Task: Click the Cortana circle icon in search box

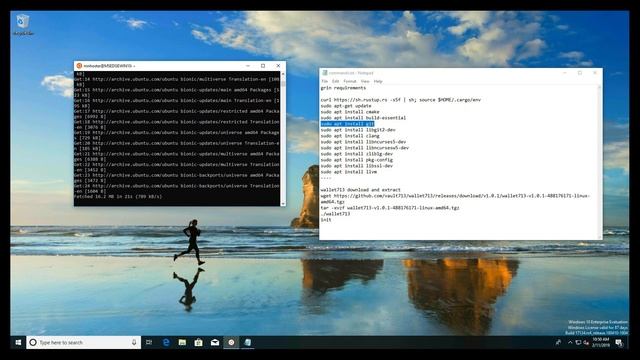Action: (33, 342)
